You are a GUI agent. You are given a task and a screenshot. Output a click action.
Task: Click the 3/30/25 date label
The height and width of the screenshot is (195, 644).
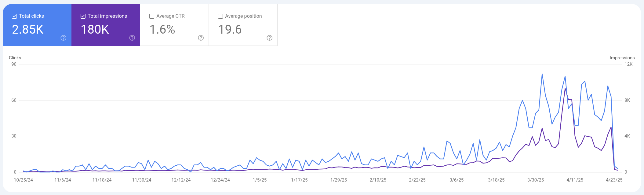pyautogui.click(x=536, y=180)
